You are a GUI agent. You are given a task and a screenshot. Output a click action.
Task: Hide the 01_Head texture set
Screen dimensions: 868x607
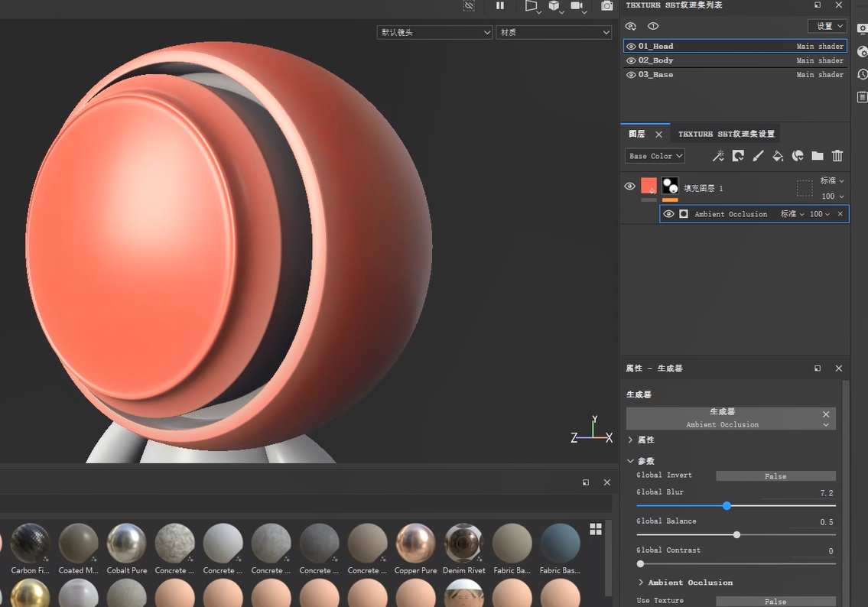631,47
